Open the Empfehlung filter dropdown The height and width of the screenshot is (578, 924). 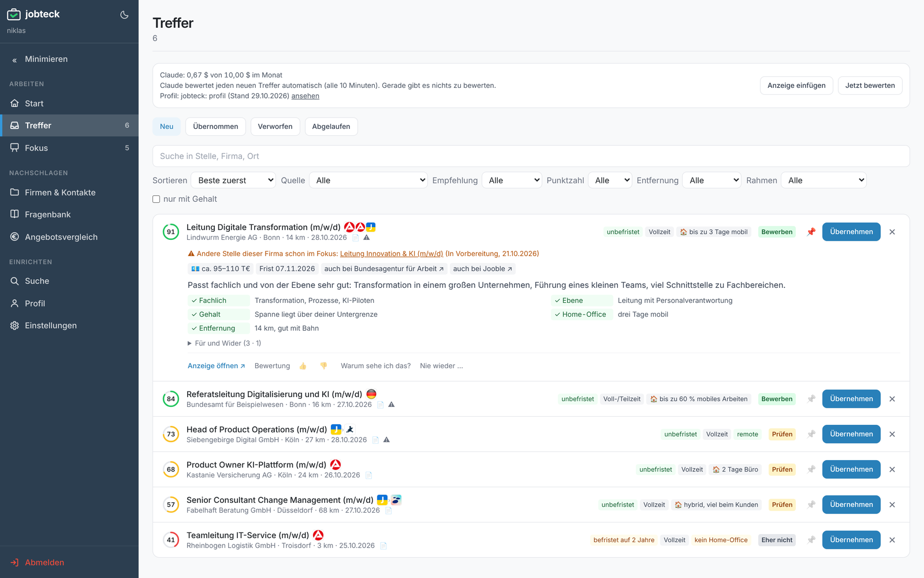(512, 180)
